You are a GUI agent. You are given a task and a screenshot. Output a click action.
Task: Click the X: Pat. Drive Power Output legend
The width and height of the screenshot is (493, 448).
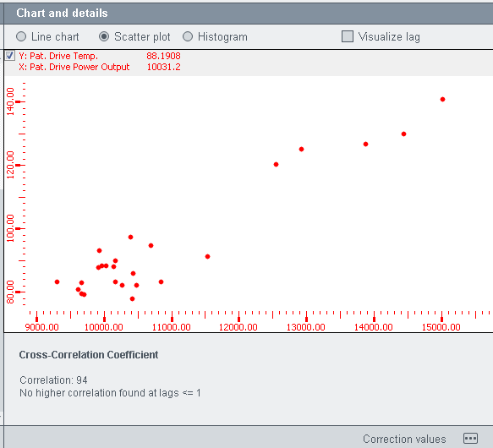pos(74,67)
